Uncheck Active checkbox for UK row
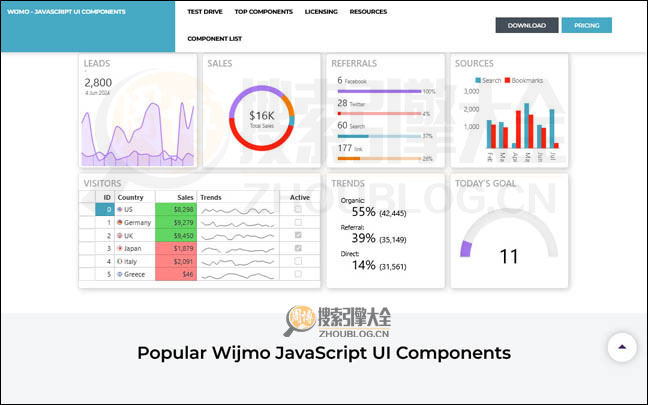 [x=298, y=235]
